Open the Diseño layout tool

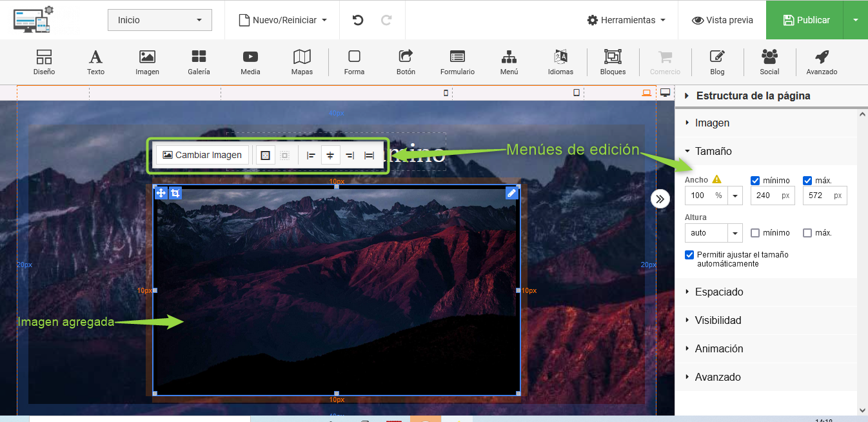click(44, 62)
